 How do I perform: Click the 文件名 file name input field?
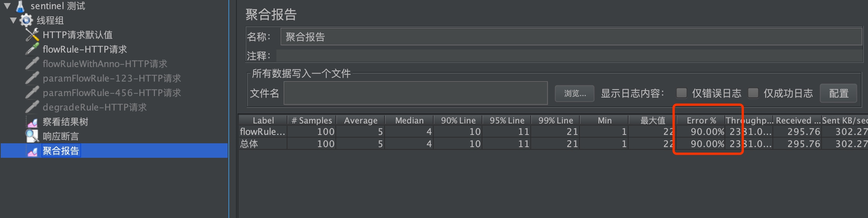click(x=415, y=93)
